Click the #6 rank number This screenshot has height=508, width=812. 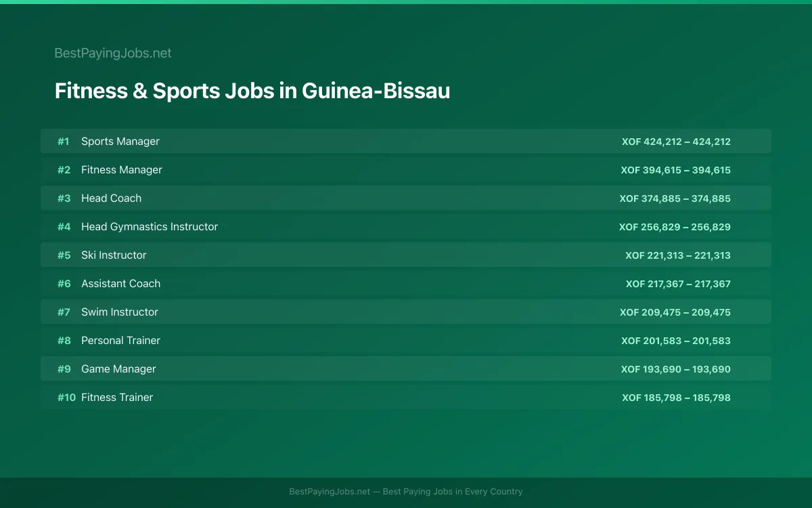pos(64,284)
